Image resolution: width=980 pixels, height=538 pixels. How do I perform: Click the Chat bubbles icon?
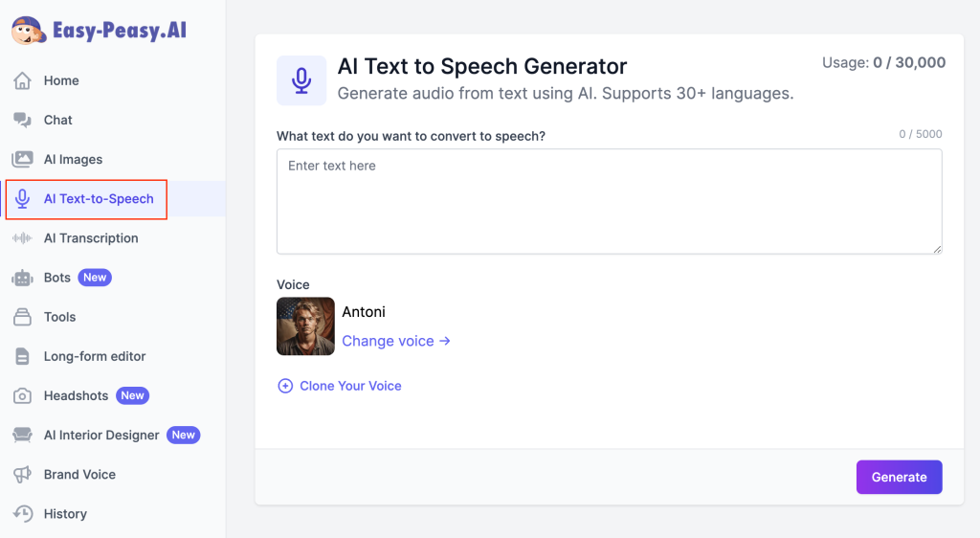22,121
